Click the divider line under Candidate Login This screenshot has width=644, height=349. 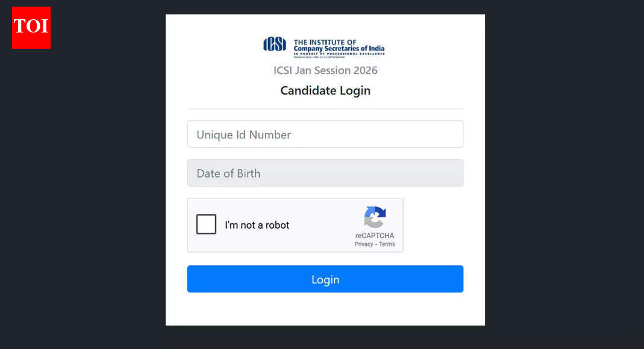point(325,107)
